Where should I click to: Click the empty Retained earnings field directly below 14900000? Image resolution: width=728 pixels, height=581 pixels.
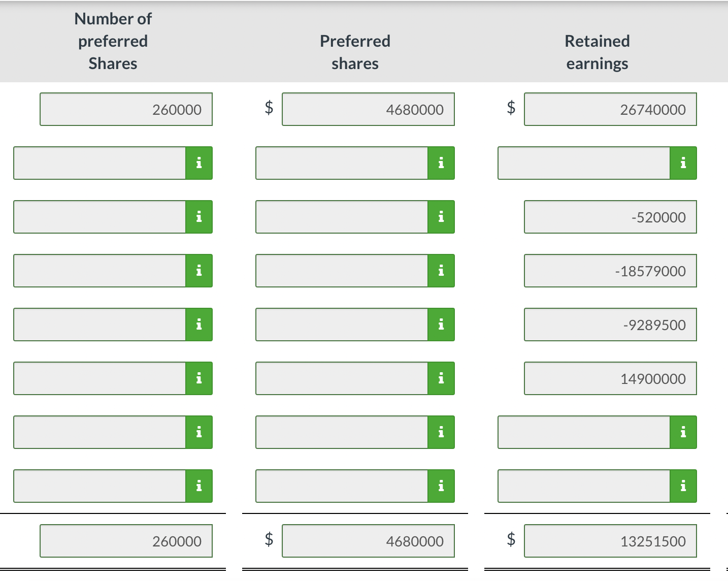coord(584,432)
